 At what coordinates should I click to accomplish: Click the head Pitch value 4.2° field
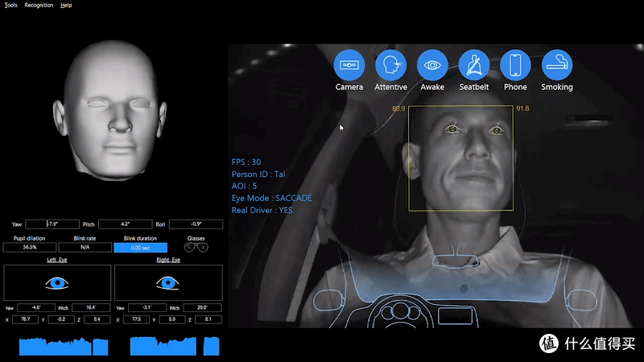tap(126, 224)
